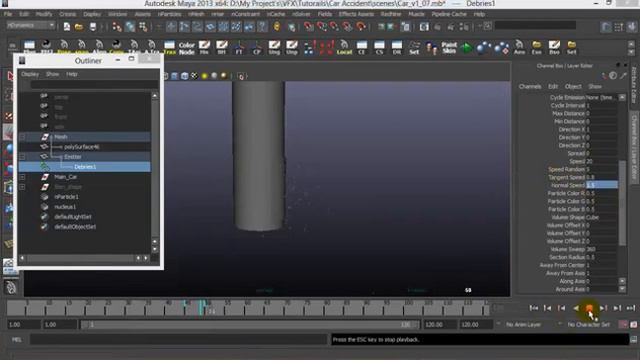Click the Exo folder shelf icon
Image resolution: width=640 pixels, height=360 pixels.
(x=537, y=48)
